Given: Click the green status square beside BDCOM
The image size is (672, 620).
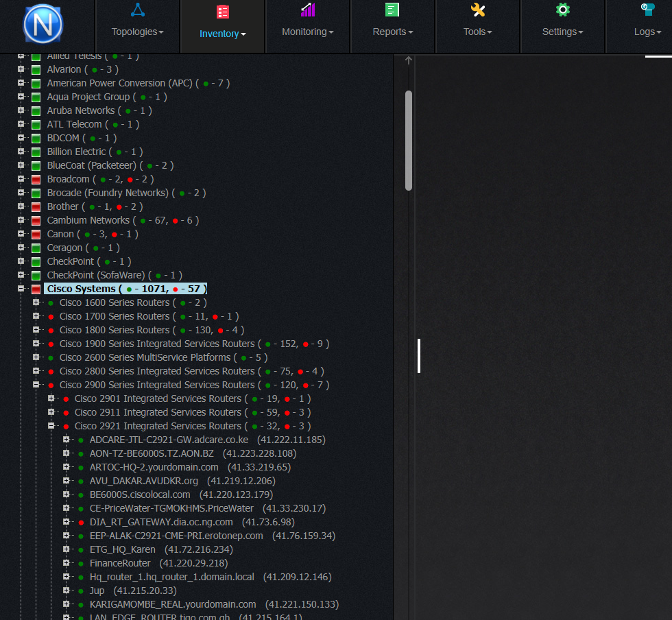Looking at the screenshot, I should pyautogui.click(x=36, y=138).
